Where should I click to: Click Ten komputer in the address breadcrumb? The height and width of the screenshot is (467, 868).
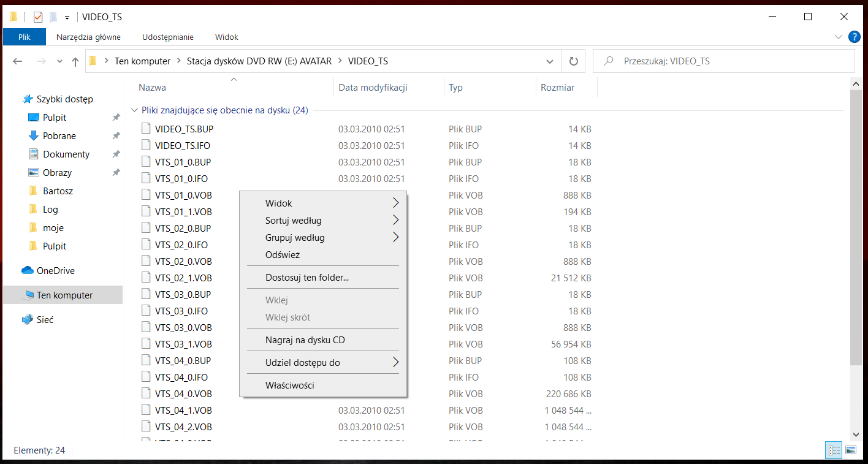pyautogui.click(x=142, y=61)
